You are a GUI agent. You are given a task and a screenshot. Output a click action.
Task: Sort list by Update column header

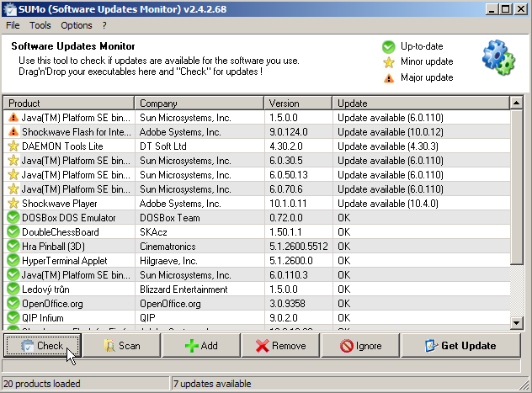421,103
